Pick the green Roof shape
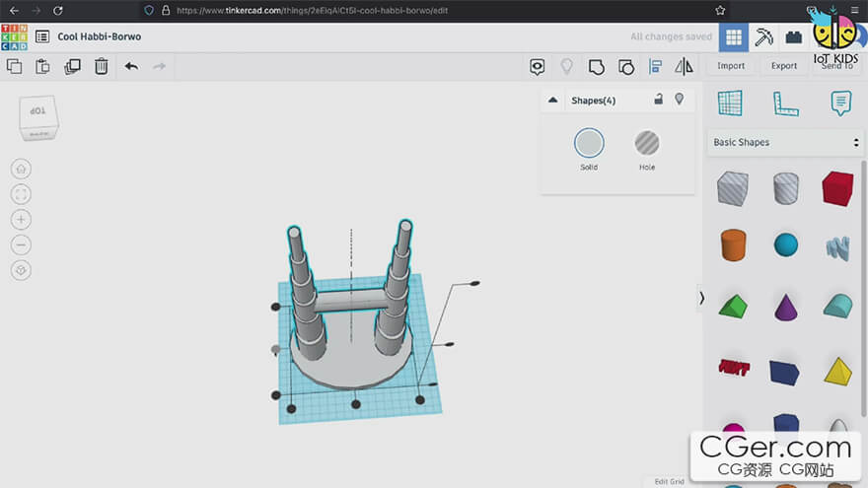Screen dimensions: 868x488 (x=733, y=306)
